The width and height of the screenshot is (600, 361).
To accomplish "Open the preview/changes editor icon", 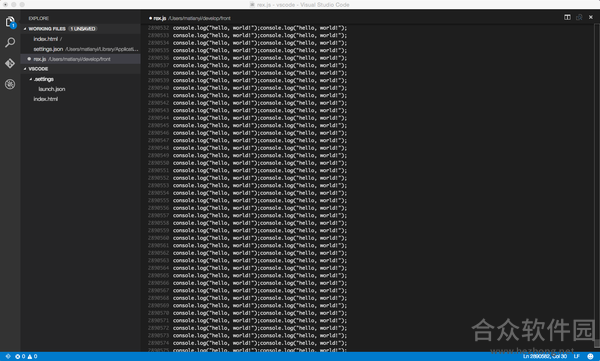I will coord(579,18).
